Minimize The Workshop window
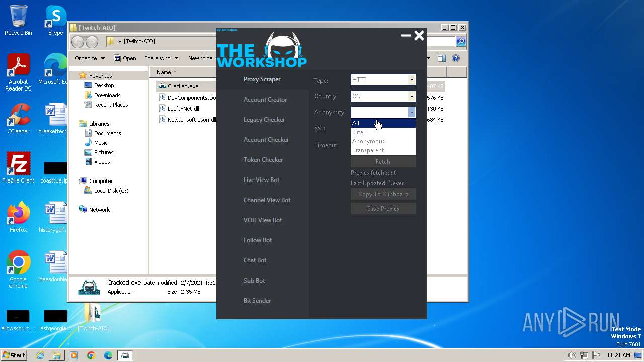Screen dimensions: 644x362 (x=406, y=36)
